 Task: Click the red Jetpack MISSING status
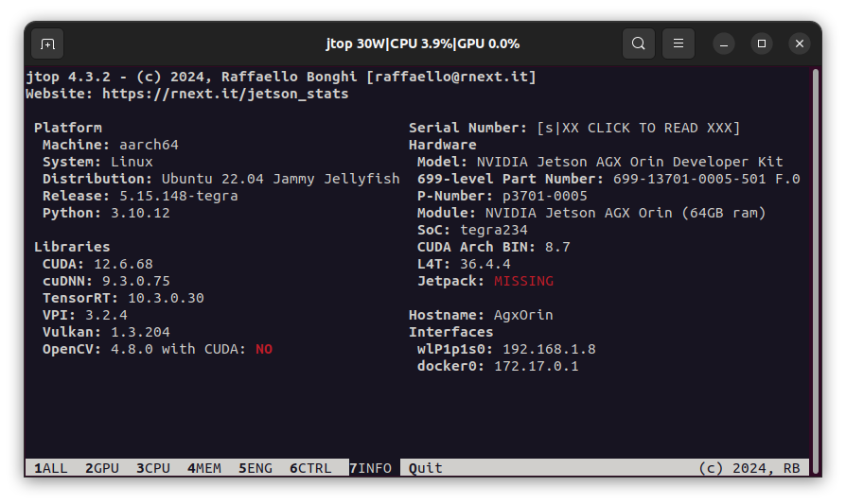(x=523, y=281)
